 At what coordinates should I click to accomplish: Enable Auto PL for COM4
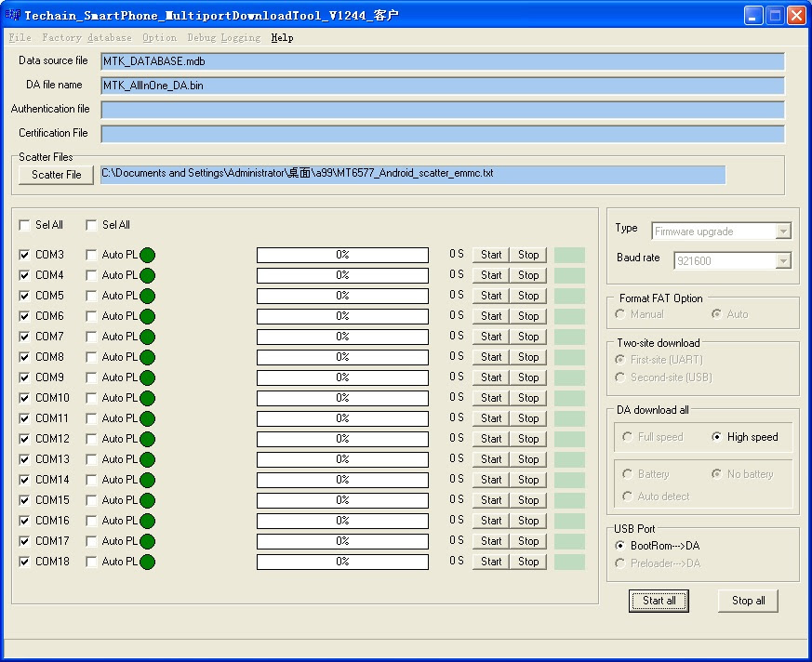tap(91, 275)
